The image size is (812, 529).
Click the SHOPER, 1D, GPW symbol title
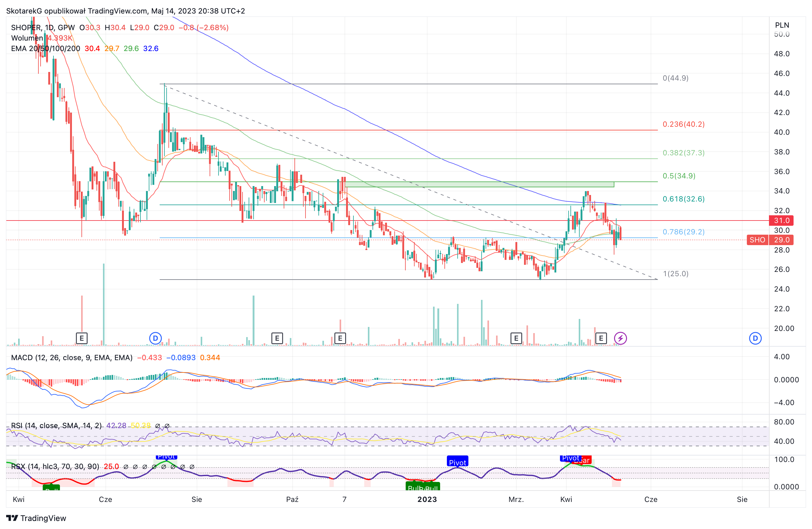pyautogui.click(x=43, y=28)
